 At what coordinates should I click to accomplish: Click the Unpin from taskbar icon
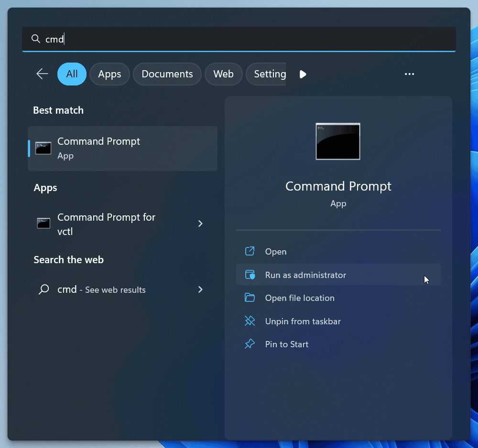click(x=250, y=321)
